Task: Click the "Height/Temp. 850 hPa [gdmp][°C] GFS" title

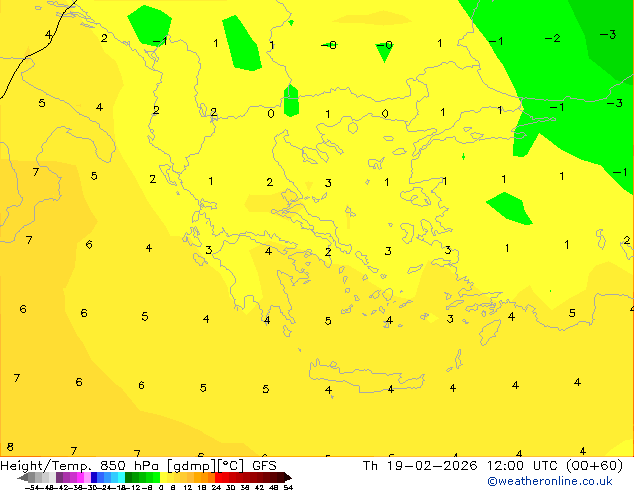Action: tap(138, 466)
